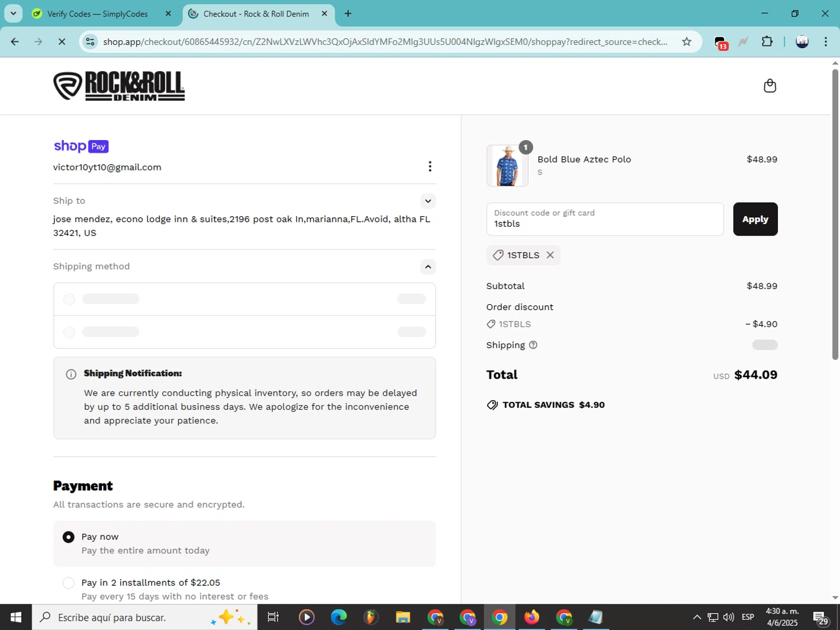
Task: Show hidden system tray icons
Action: pyautogui.click(x=697, y=617)
